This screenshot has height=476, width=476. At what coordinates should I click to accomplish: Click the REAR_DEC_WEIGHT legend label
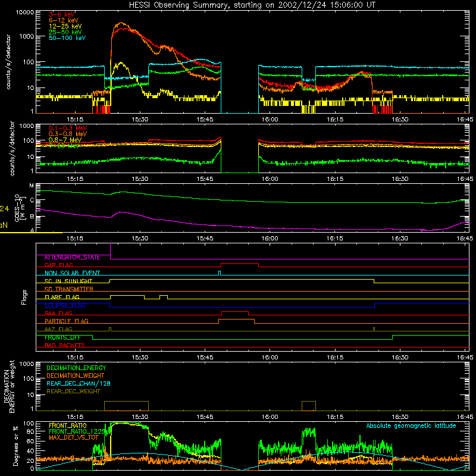pyautogui.click(x=73, y=392)
